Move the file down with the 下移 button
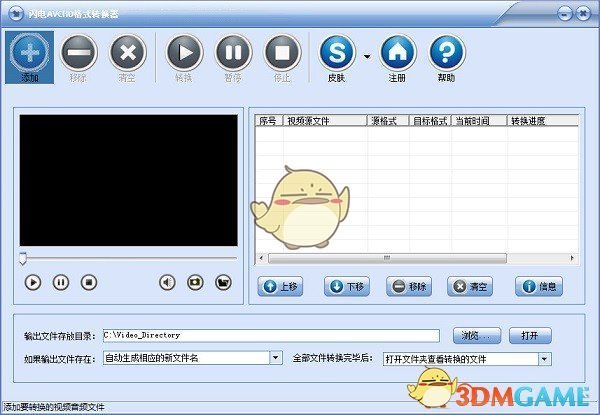 347,286
